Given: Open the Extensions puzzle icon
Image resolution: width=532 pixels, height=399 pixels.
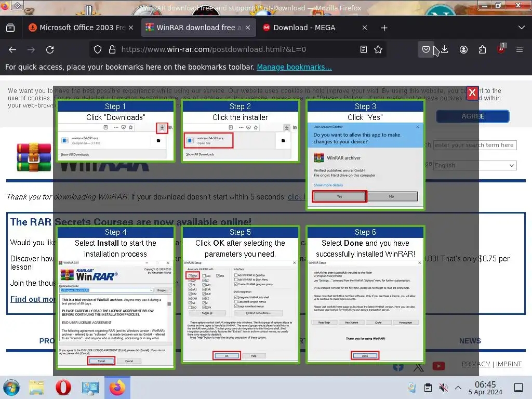Looking at the screenshot, I should point(482,49).
